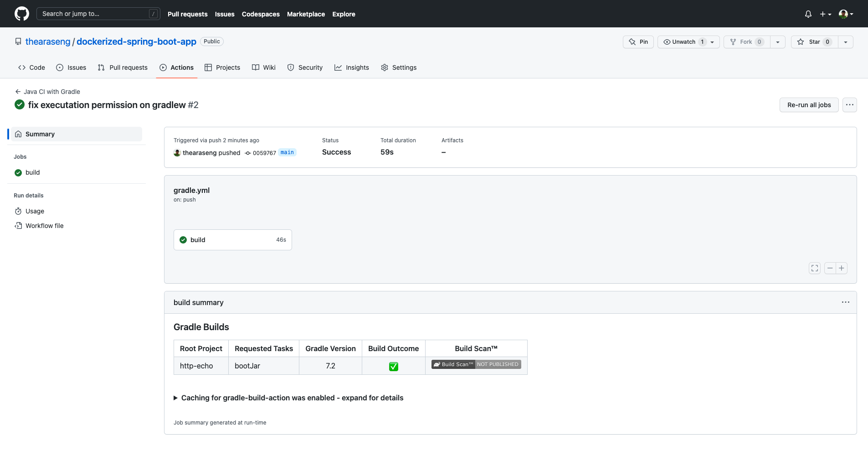Open Codespaces in top navigation
The image size is (868, 456).
click(261, 14)
